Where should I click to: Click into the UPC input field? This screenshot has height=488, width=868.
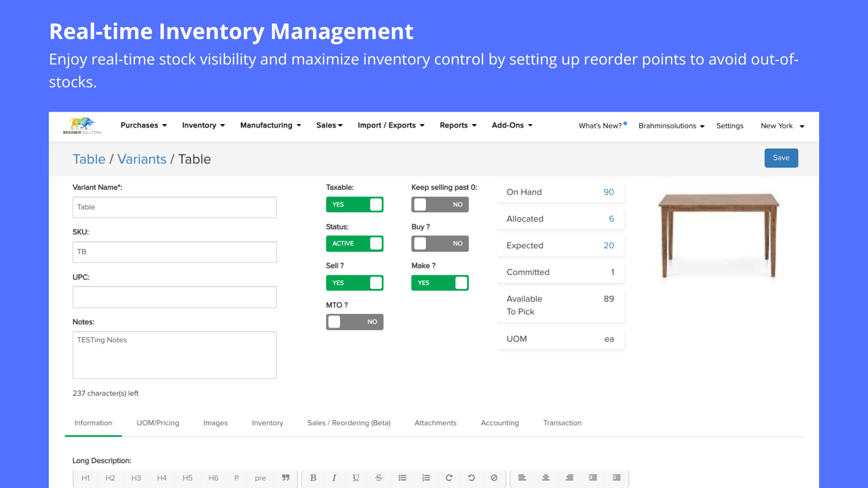point(175,297)
